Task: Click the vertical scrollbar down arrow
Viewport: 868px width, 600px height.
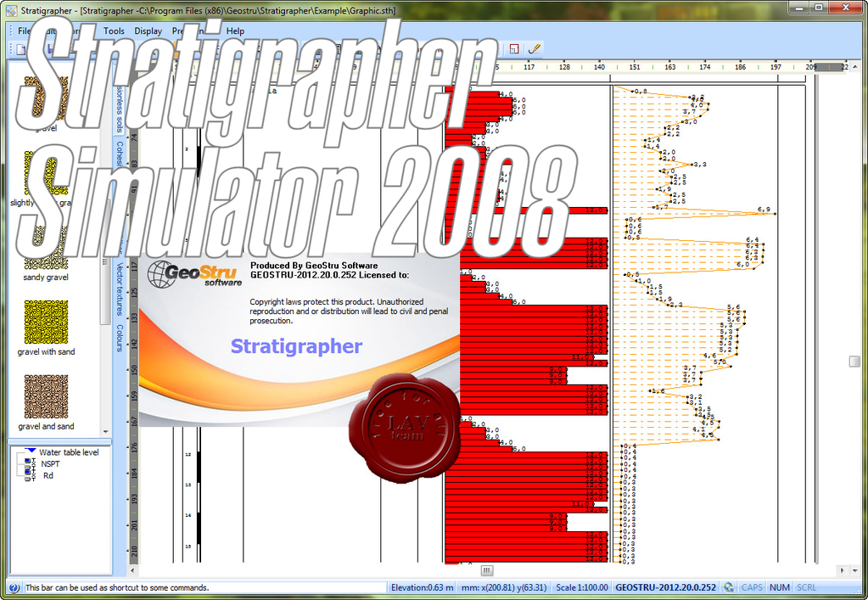Action: 854,570
